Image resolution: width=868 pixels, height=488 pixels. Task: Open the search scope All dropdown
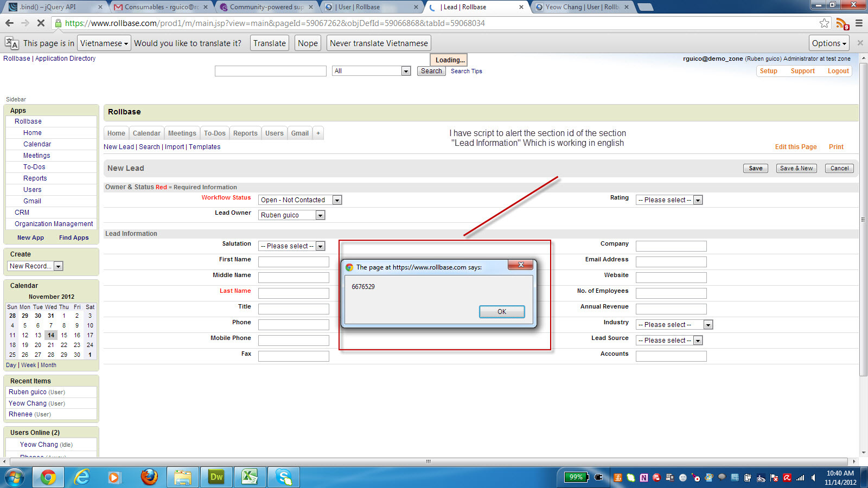(x=371, y=71)
